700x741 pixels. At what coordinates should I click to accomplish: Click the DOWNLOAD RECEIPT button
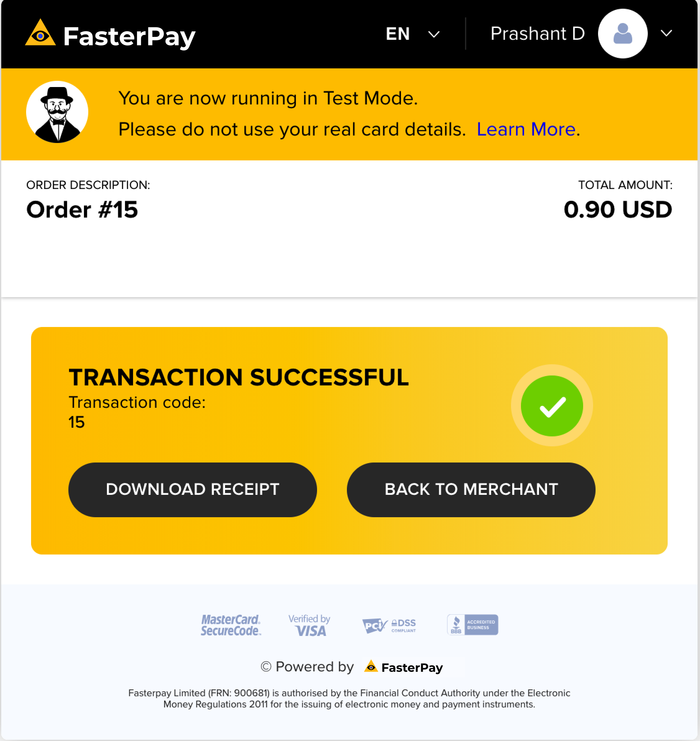tap(193, 490)
